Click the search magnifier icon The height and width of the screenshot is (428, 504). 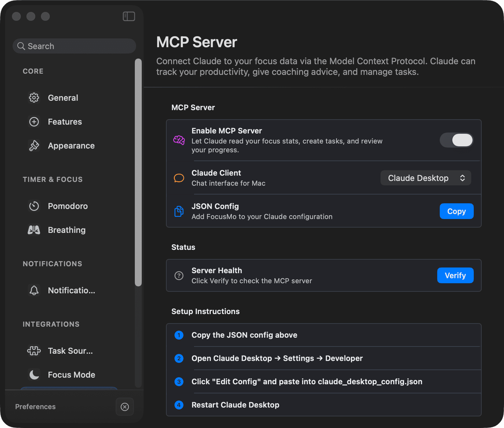tap(21, 46)
